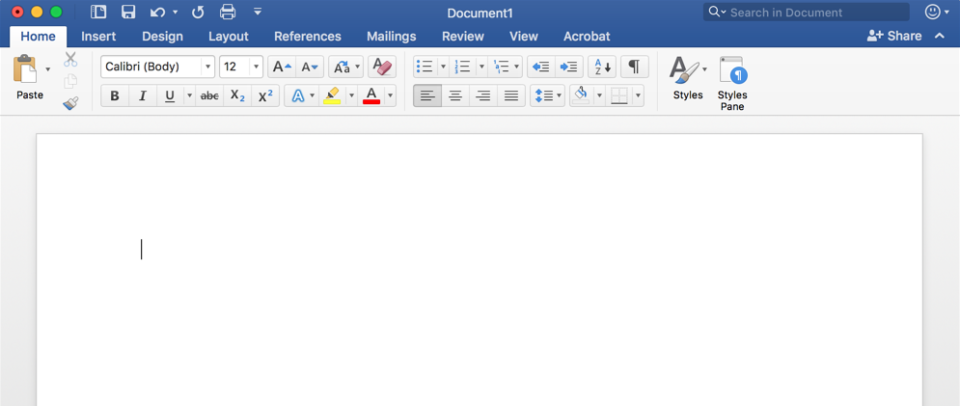This screenshot has height=406, width=960.
Task: Click the Share button
Action: [x=894, y=36]
